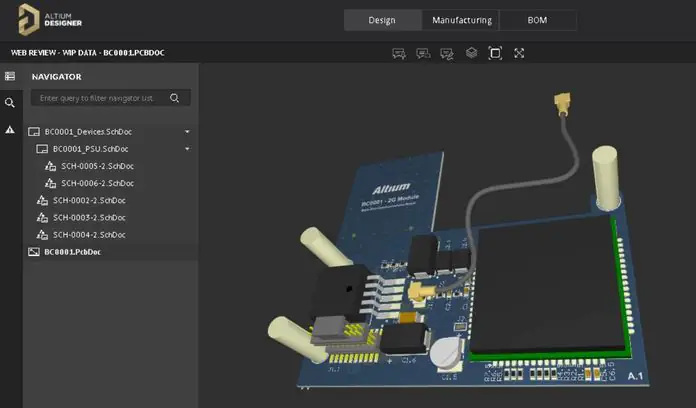This screenshot has width=696, height=408.
Task: Click the Altium Designer logo
Action: tap(50, 20)
